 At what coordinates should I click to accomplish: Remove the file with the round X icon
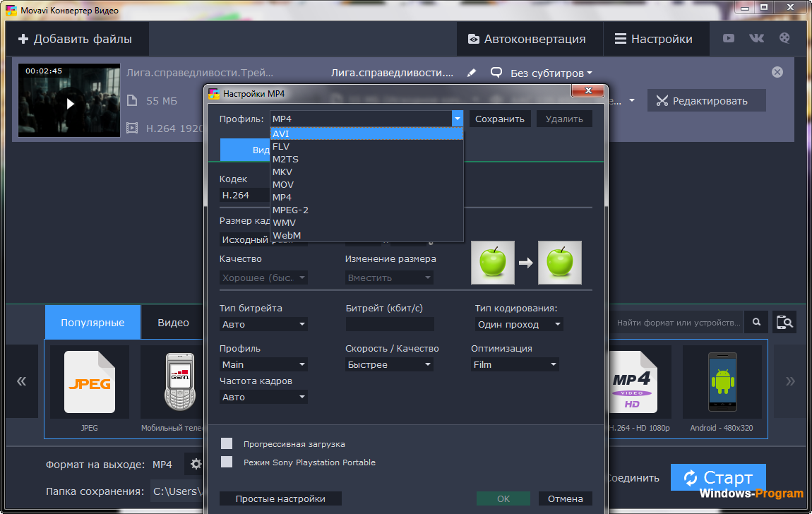777,72
